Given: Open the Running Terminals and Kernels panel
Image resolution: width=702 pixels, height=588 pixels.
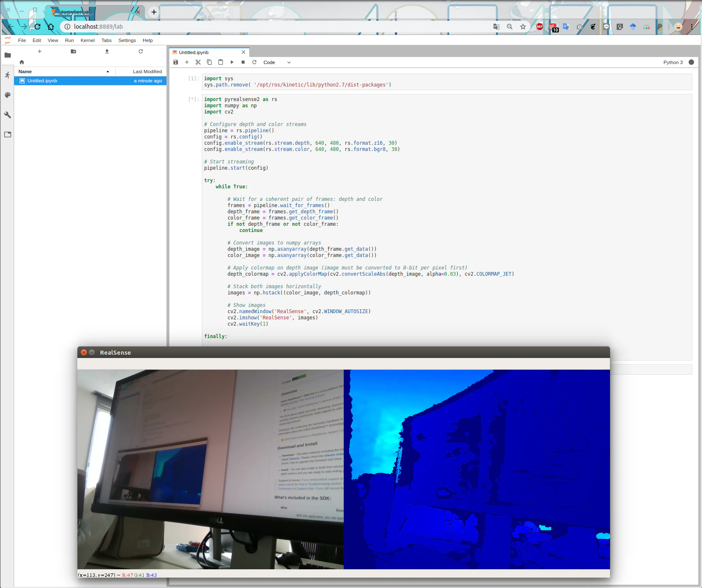Looking at the screenshot, I should (x=7, y=75).
